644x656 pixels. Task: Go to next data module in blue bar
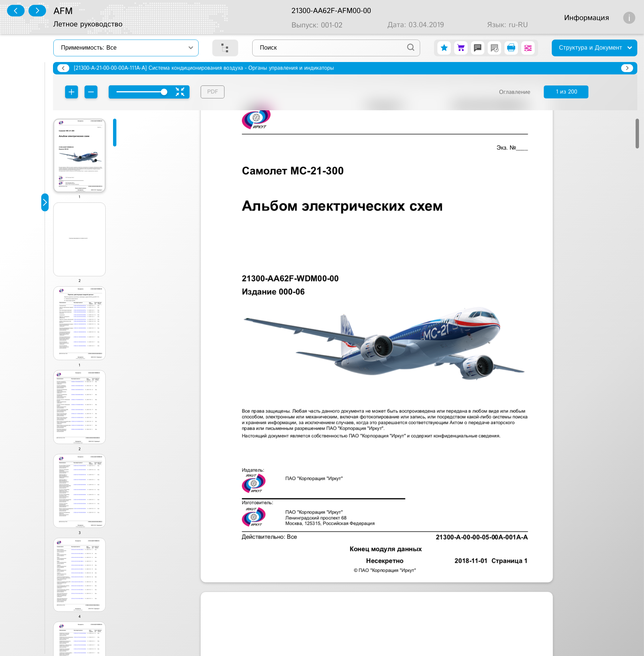(x=627, y=68)
